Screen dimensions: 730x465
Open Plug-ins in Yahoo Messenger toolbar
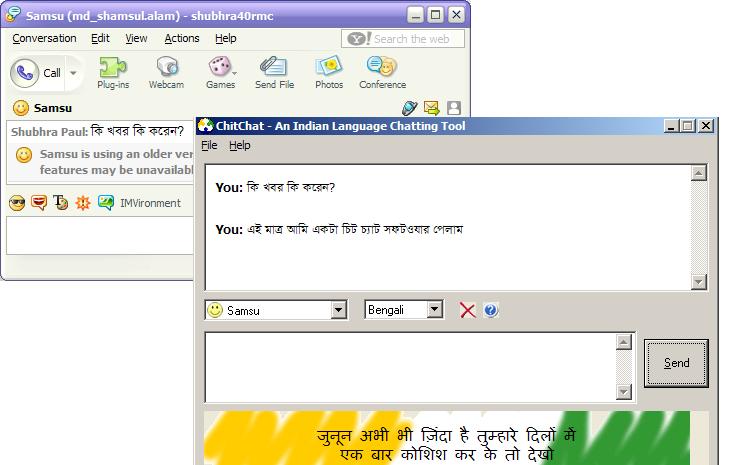pos(113,73)
